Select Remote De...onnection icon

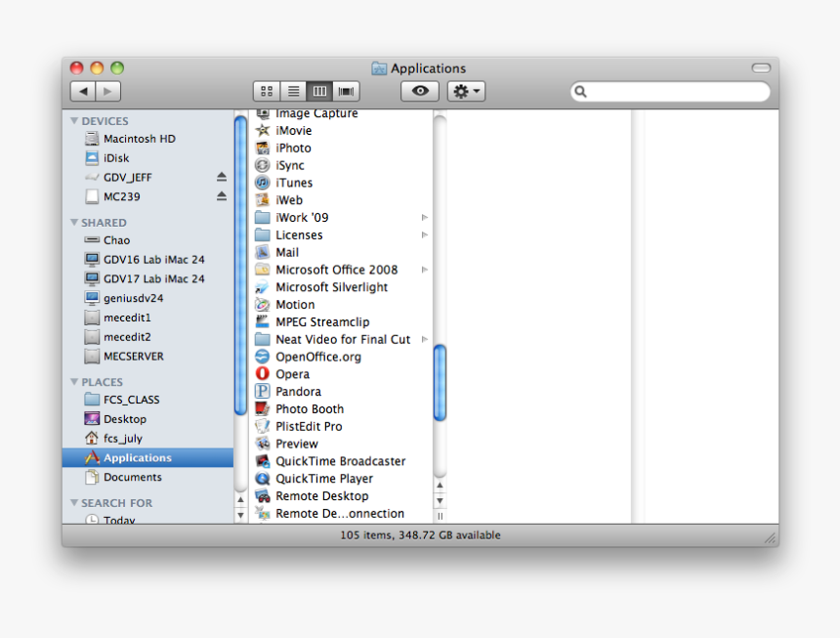(262, 513)
